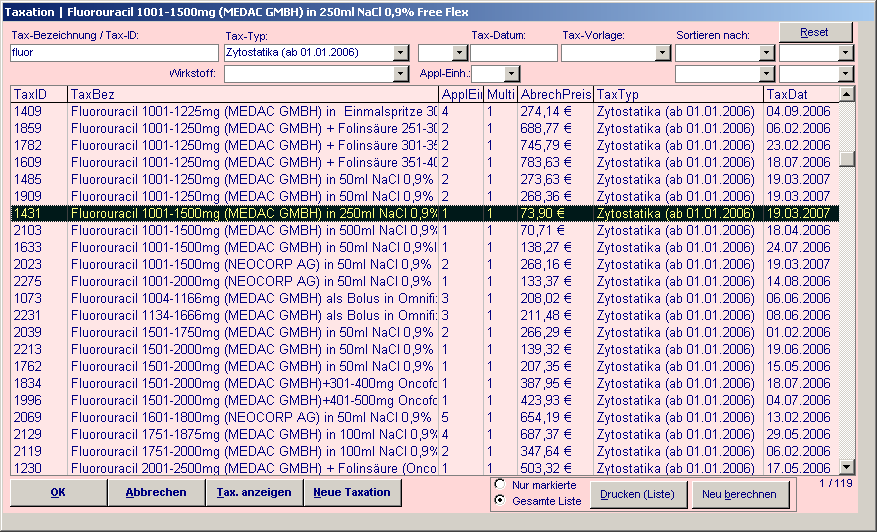
Task: Click the price cell 783,63 €
Action: click(x=555, y=162)
